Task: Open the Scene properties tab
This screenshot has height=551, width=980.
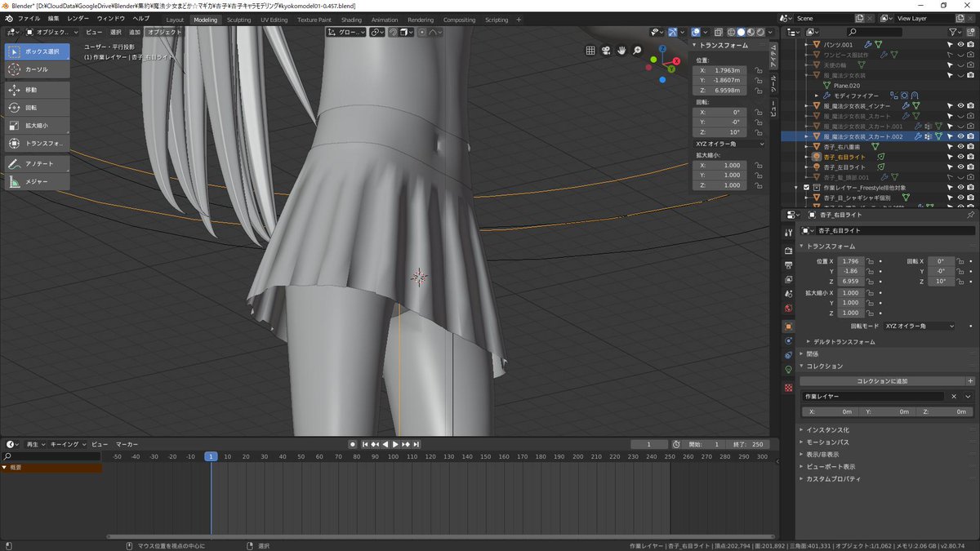Action: coord(788,294)
